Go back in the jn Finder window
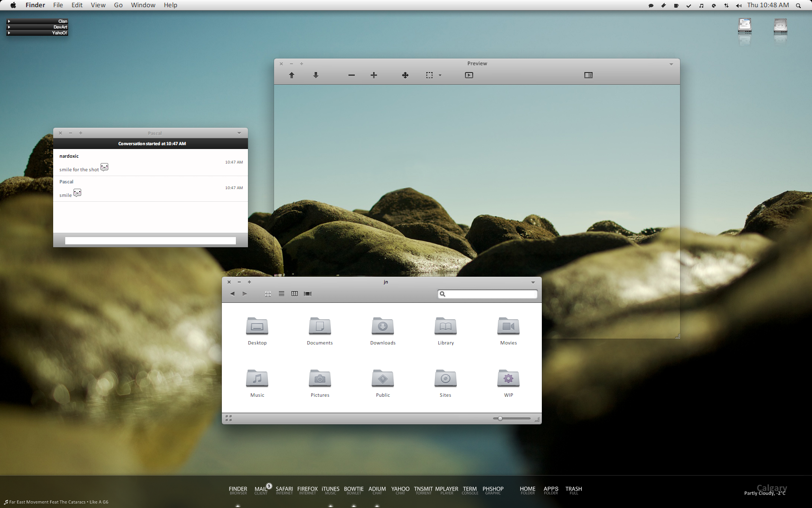The width and height of the screenshot is (812, 508). pos(232,294)
